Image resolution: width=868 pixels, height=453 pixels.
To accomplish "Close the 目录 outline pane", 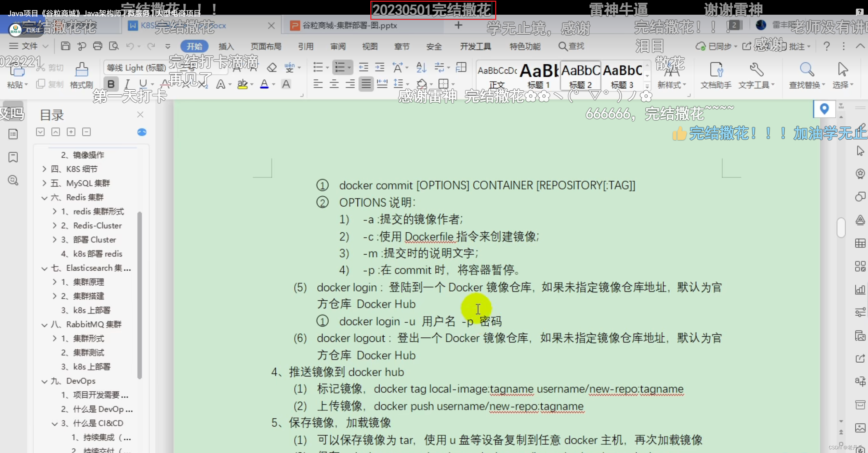I will pyautogui.click(x=140, y=114).
